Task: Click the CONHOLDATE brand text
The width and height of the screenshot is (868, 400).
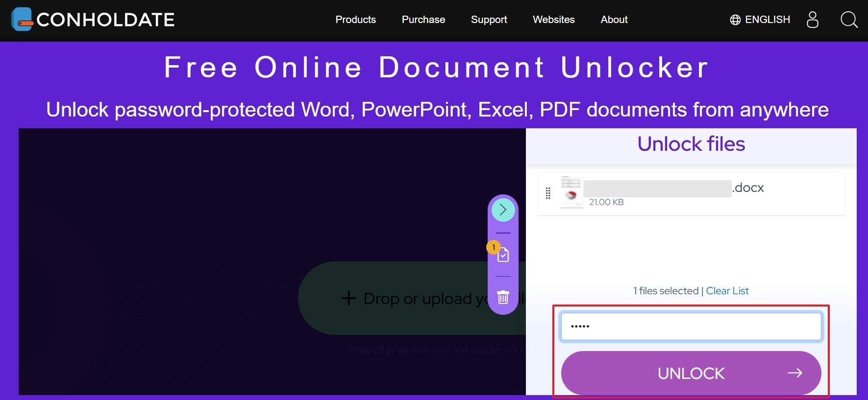Action: coord(105,20)
